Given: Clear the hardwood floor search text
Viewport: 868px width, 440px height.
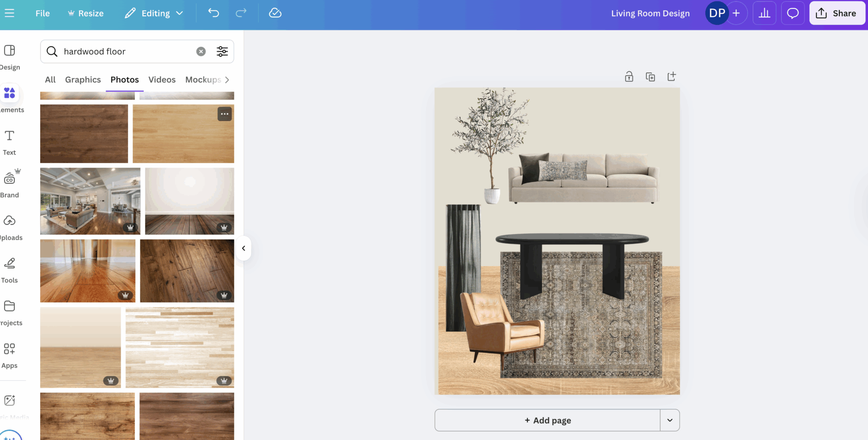Looking at the screenshot, I should click(x=201, y=51).
